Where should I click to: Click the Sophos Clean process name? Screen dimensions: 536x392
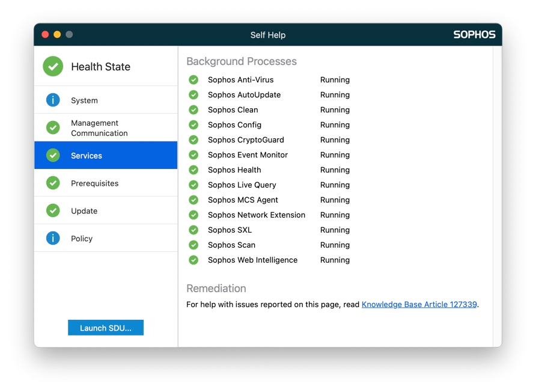[233, 110]
